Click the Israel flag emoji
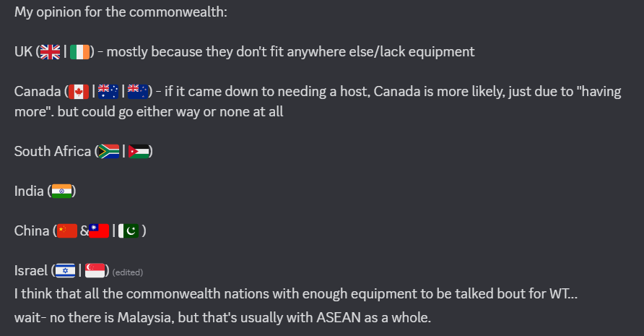The width and height of the screenshot is (644, 336). (x=65, y=271)
